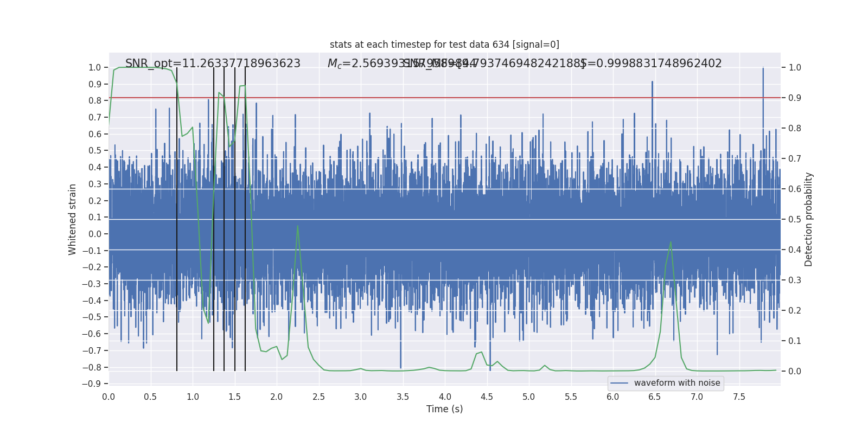Click the 7.5 tick on the Time axis
This screenshot has height=434, width=868.
(x=739, y=397)
